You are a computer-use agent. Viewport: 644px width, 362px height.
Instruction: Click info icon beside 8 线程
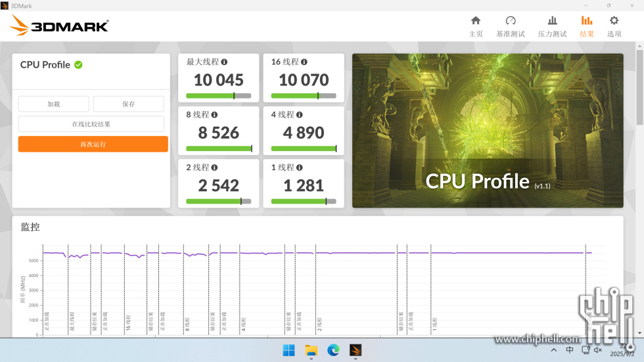[214, 115]
